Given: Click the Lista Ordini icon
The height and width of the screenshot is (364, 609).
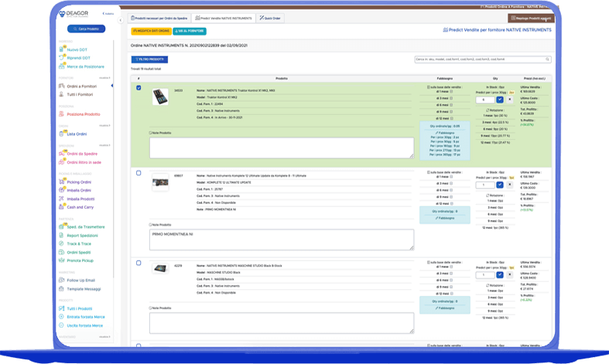Looking at the screenshot, I should point(61,134).
